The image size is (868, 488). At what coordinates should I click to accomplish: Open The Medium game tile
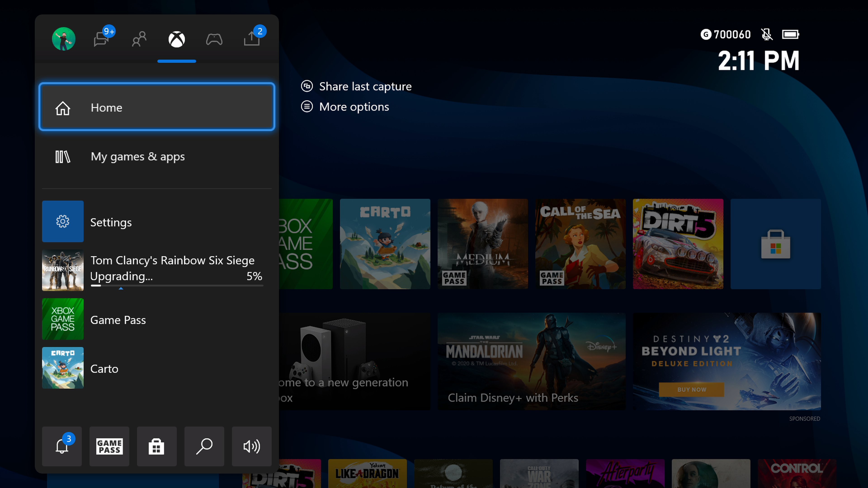point(483,244)
